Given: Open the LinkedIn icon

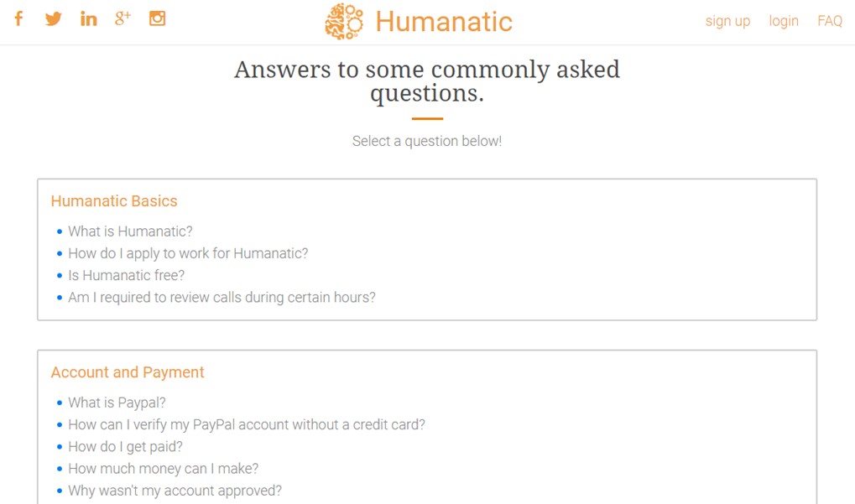Looking at the screenshot, I should [88, 18].
